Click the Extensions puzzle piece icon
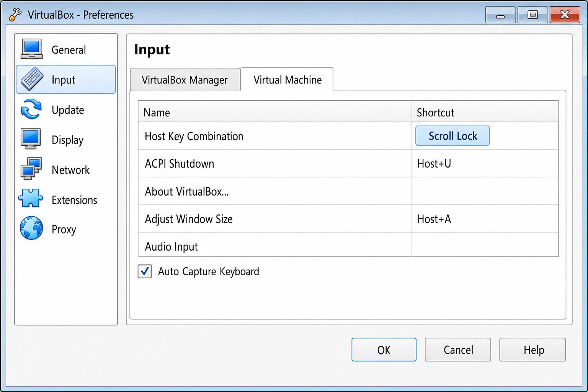 coord(31,198)
